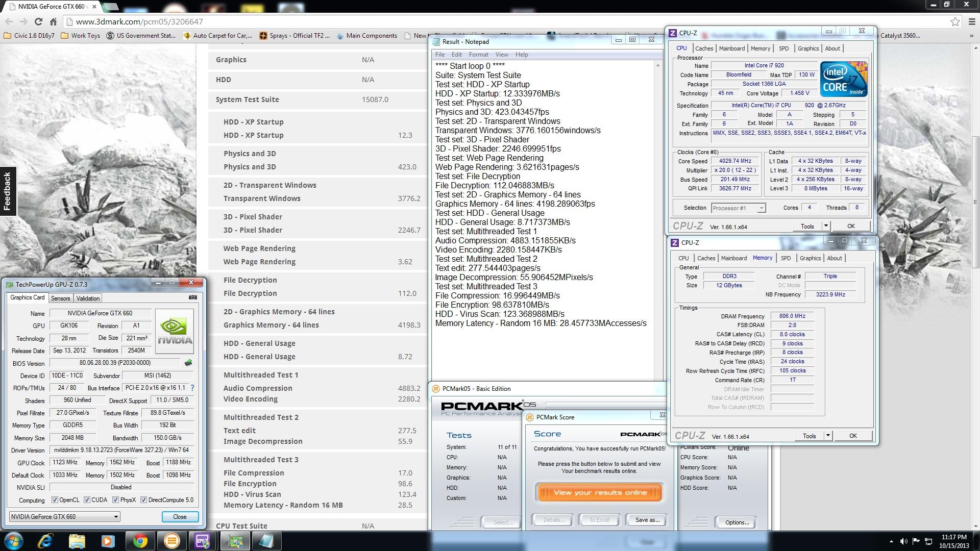Click the Action Center flag in the tray
Screen dimensions: 980x551
[916, 541]
